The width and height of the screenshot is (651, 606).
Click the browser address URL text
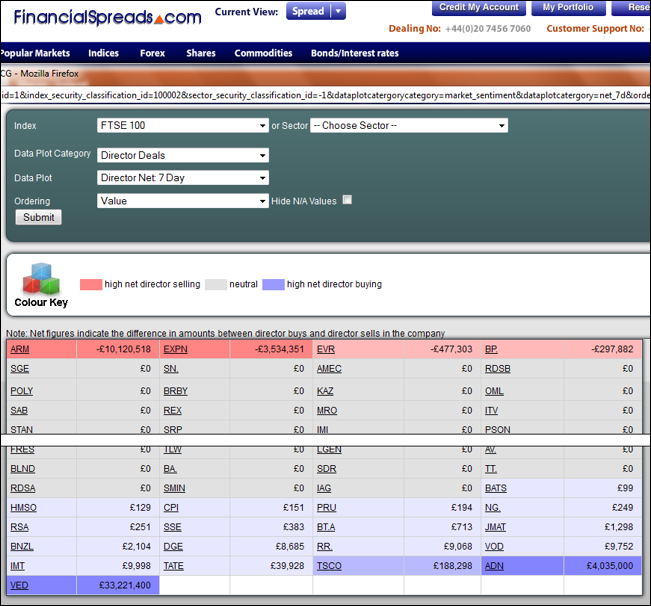point(325,95)
